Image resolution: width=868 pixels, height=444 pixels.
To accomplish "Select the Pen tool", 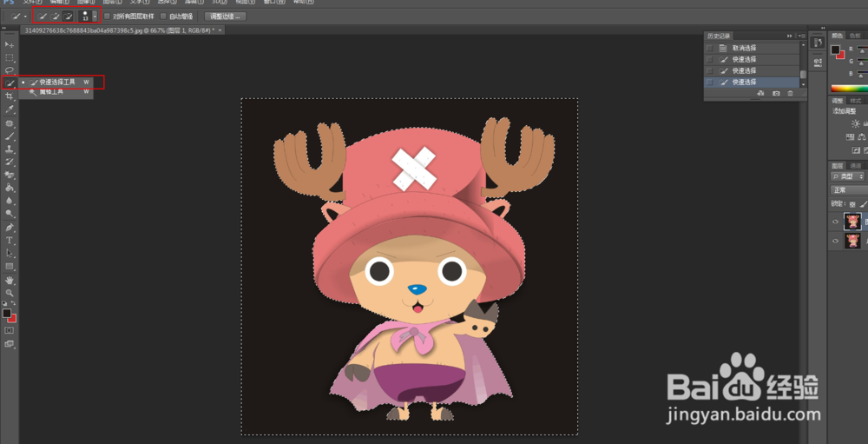I will click(10, 228).
